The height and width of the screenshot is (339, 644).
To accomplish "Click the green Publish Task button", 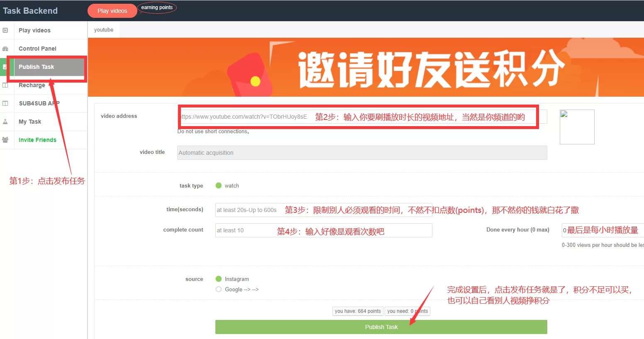I will [x=381, y=327].
